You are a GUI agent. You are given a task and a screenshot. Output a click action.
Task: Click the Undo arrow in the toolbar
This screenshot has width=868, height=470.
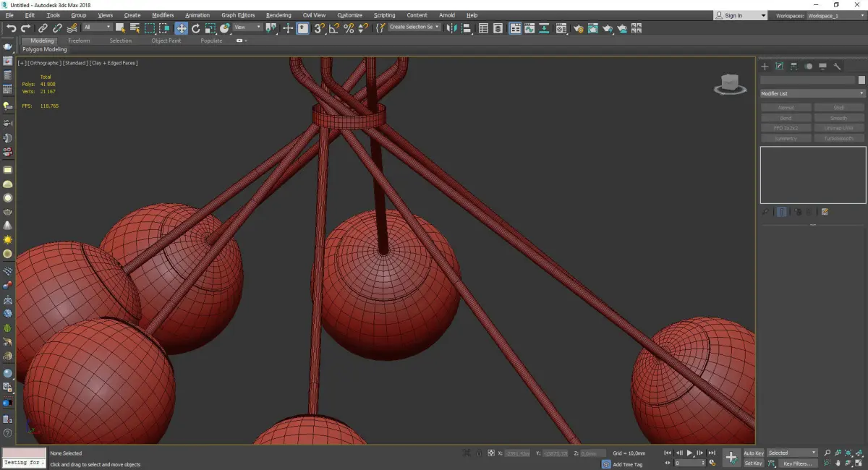pyautogui.click(x=12, y=28)
